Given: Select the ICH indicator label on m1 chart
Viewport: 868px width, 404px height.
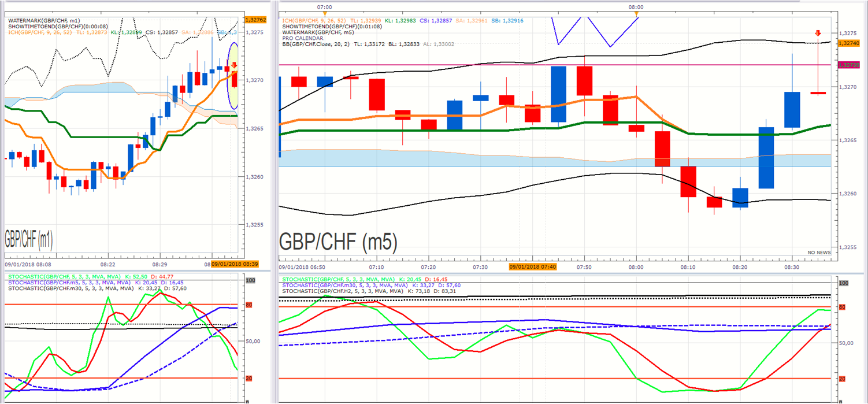Looking at the screenshot, I should (x=123, y=33).
